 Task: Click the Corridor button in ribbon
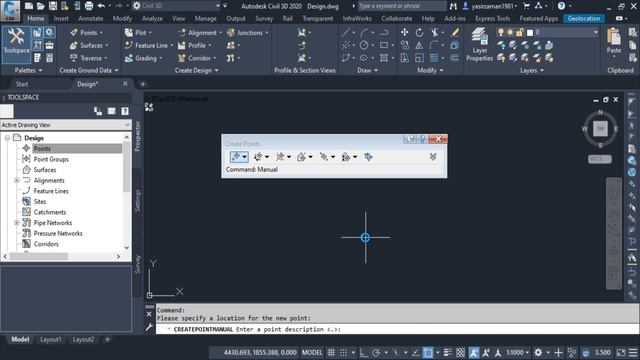tap(197, 58)
